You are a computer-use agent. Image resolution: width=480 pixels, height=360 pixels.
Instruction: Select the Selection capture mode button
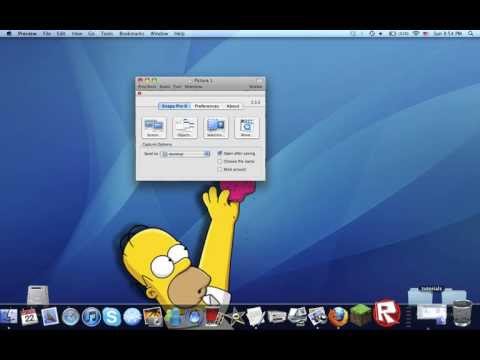pos(215,127)
